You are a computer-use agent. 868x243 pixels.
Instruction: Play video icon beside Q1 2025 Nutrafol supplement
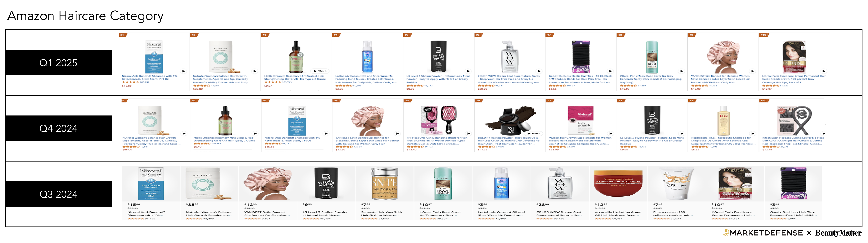(255, 71)
